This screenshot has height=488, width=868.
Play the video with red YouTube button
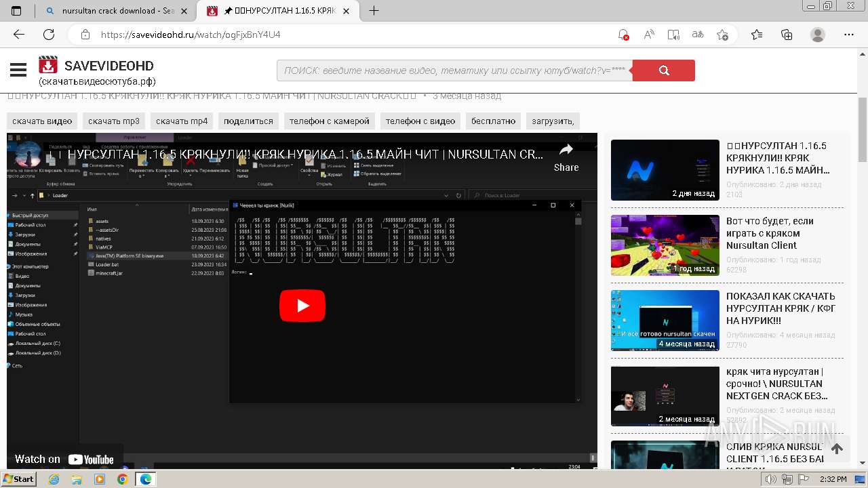tap(302, 306)
